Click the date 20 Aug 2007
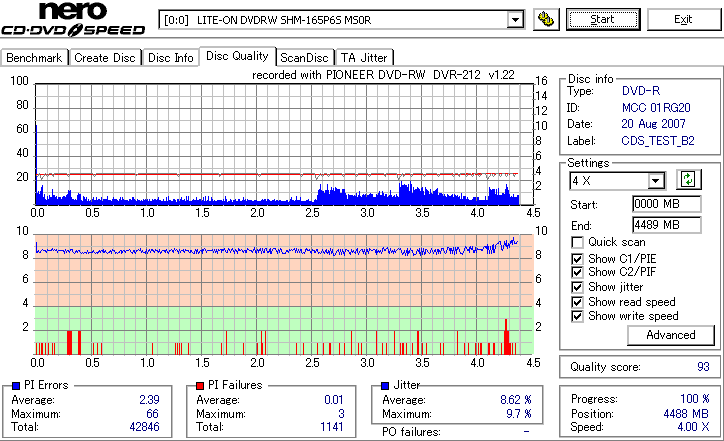Image resolution: width=724 pixels, height=441 pixels. click(x=653, y=124)
